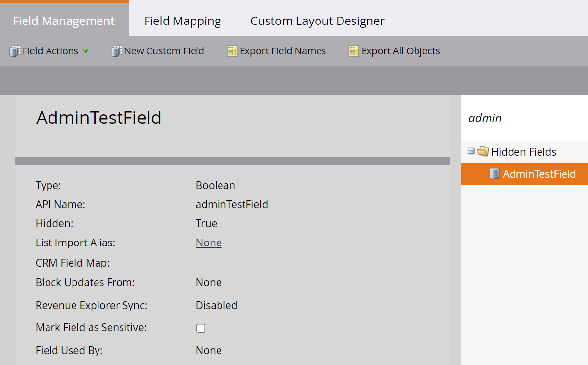Click the List Import Alias label
This screenshot has width=588, height=365.
pyautogui.click(x=75, y=243)
